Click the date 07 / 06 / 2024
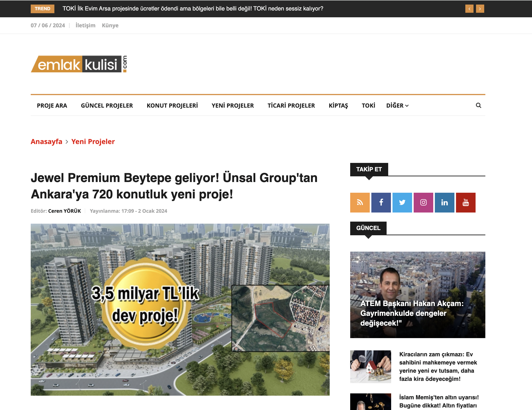 (x=48, y=25)
